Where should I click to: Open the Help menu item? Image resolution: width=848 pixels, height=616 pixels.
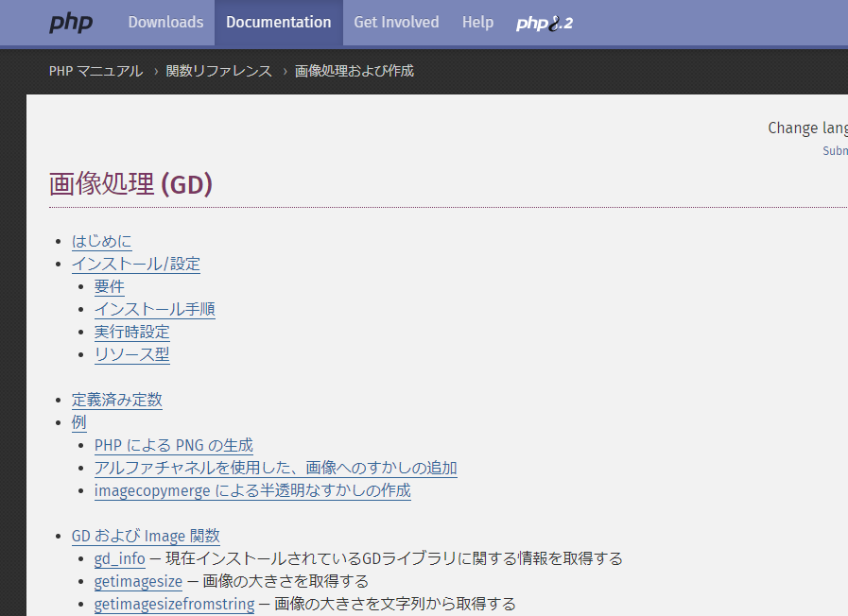[477, 22]
